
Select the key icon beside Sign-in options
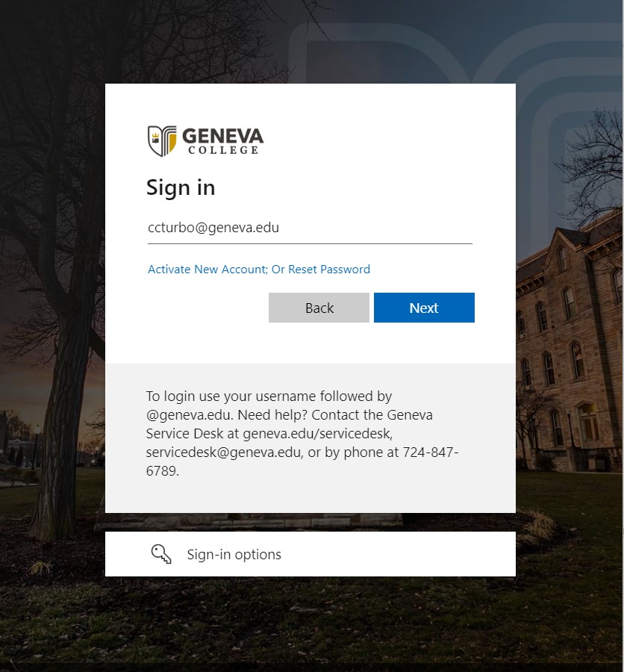tap(160, 553)
